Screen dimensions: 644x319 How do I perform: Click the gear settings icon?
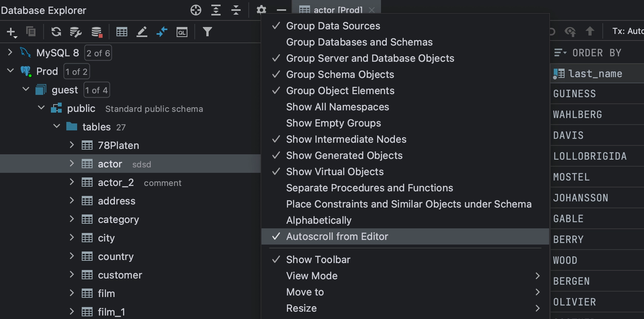click(x=261, y=10)
